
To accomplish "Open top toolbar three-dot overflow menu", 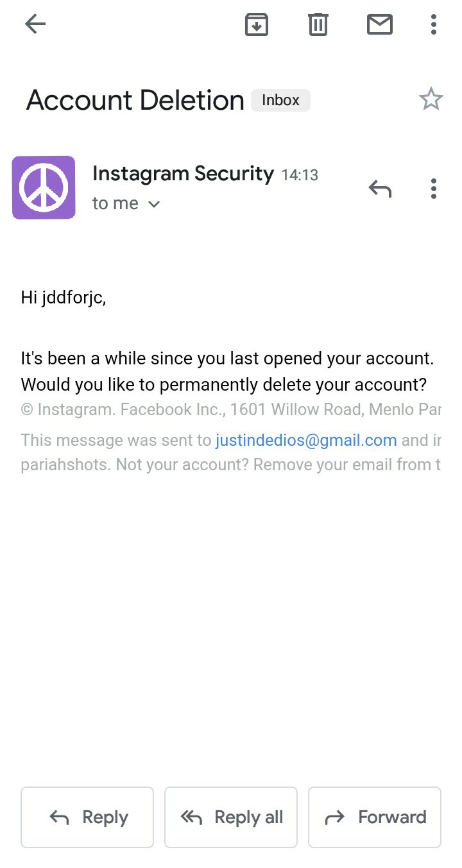I will (434, 24).
